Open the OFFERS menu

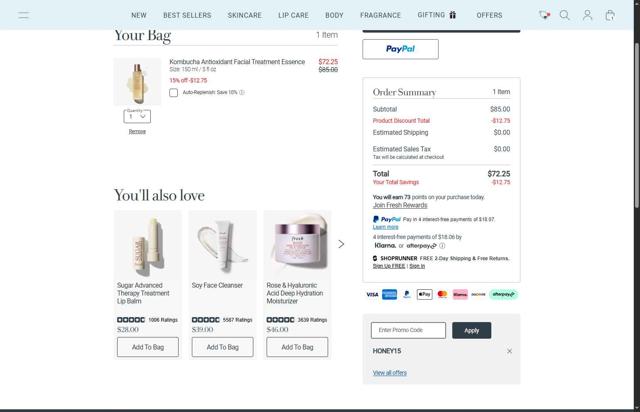tap(489, 15)
